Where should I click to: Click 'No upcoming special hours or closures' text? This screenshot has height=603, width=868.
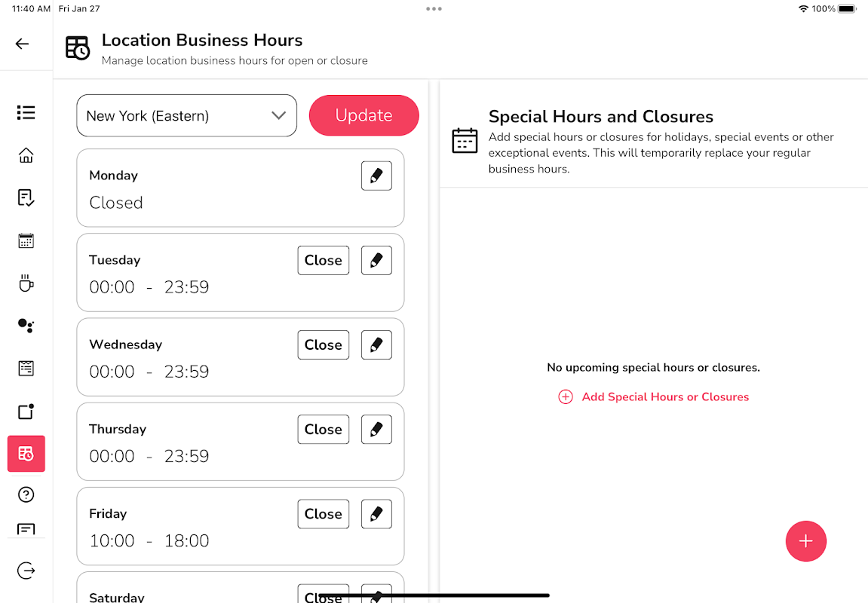(x=653, y=367)
